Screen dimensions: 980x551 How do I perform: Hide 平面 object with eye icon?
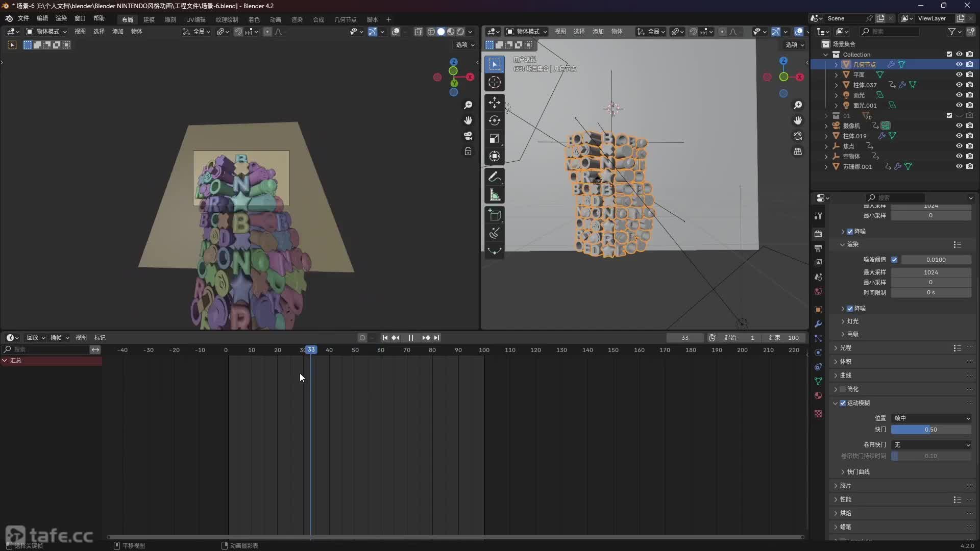959,74
